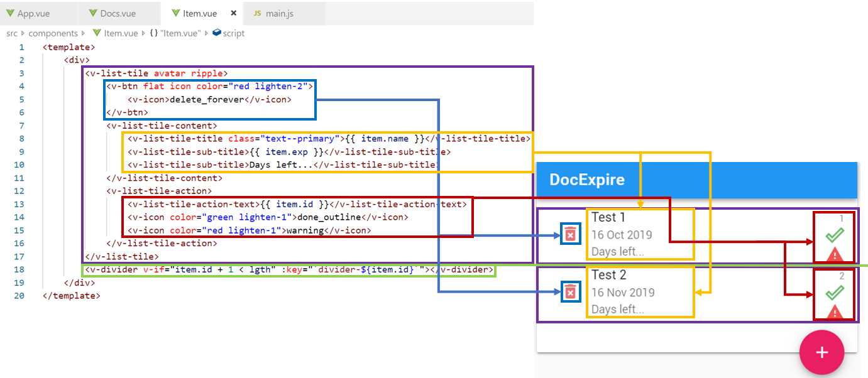Click the pink plus floating action button
Viewport: 868px width, 378px height.
[821, 352]
